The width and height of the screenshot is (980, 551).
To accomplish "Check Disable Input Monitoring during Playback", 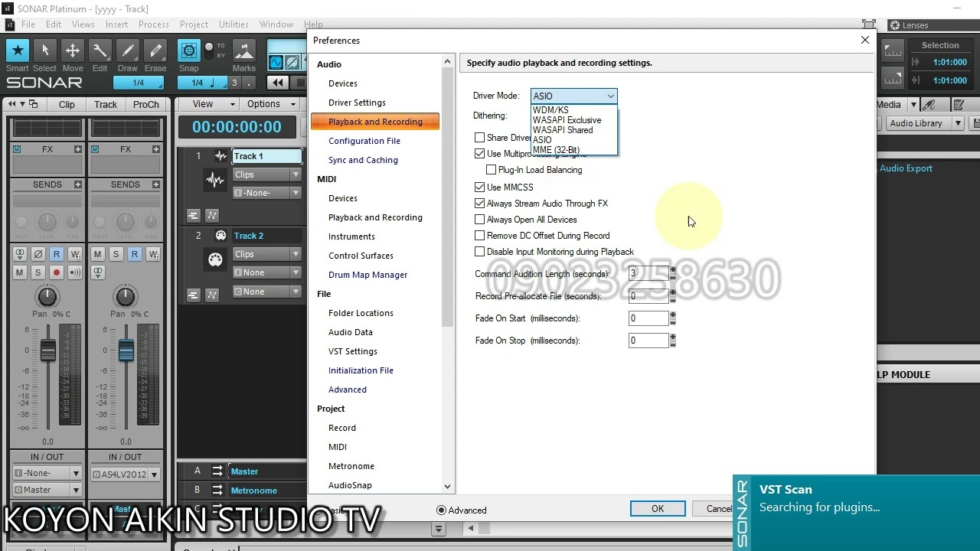I will (x=479, y=252).
